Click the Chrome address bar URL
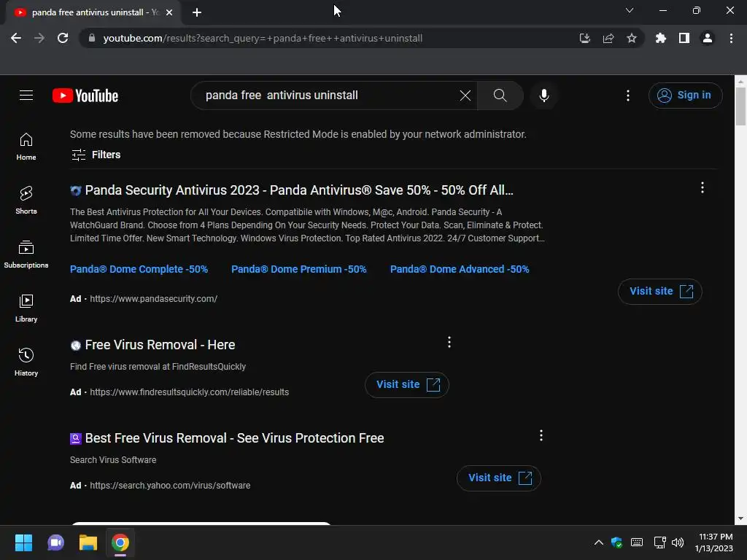The image size is (747, 560). point(263,38)
